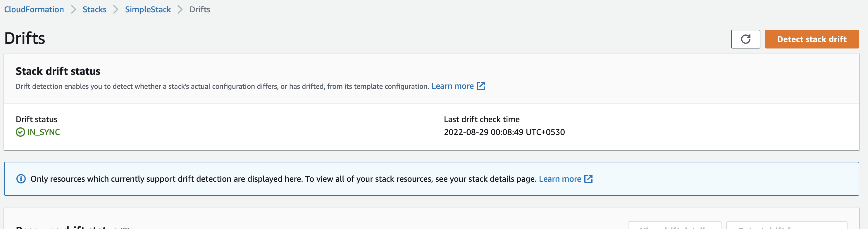The width and height of the screenshot is (868, 229).
Task: Open Learn more link in info banner
Action: tap(560, 179)
